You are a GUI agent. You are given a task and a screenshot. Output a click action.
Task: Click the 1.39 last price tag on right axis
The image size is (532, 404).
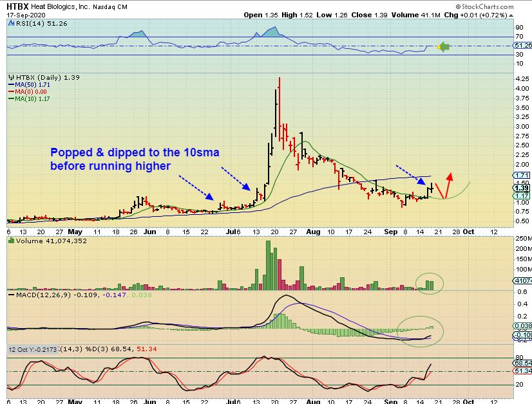pyautogui.click(x=522, y=188)
